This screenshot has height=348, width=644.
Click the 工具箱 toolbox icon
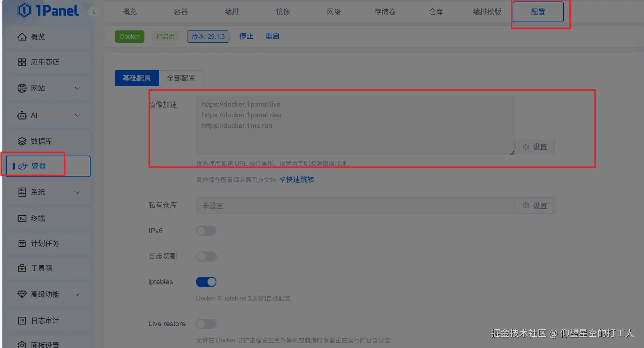[x=22, y=269]
